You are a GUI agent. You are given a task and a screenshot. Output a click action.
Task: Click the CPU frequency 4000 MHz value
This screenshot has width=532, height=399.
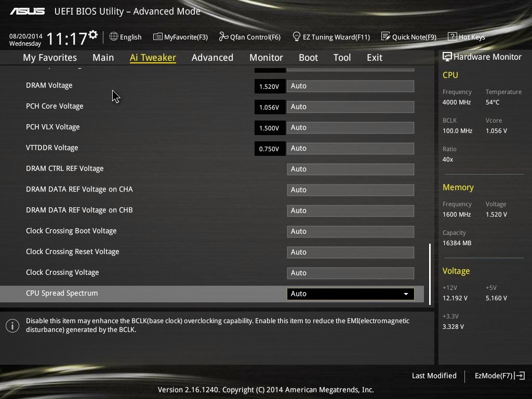click(x=457, y=102)
